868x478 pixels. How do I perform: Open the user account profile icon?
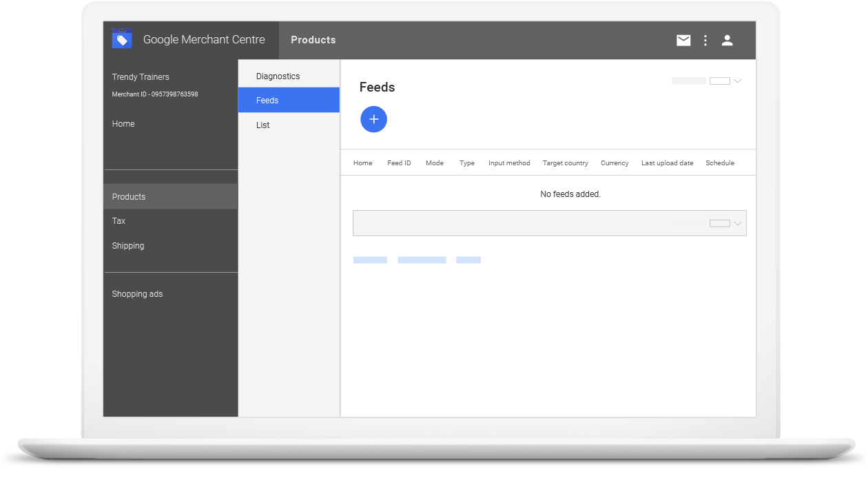727,40
